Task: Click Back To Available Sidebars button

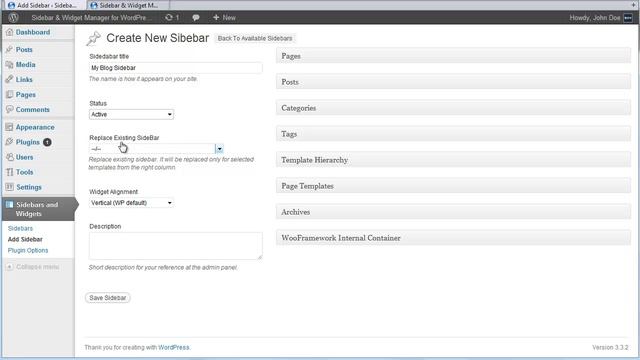Action: [255, 38]
